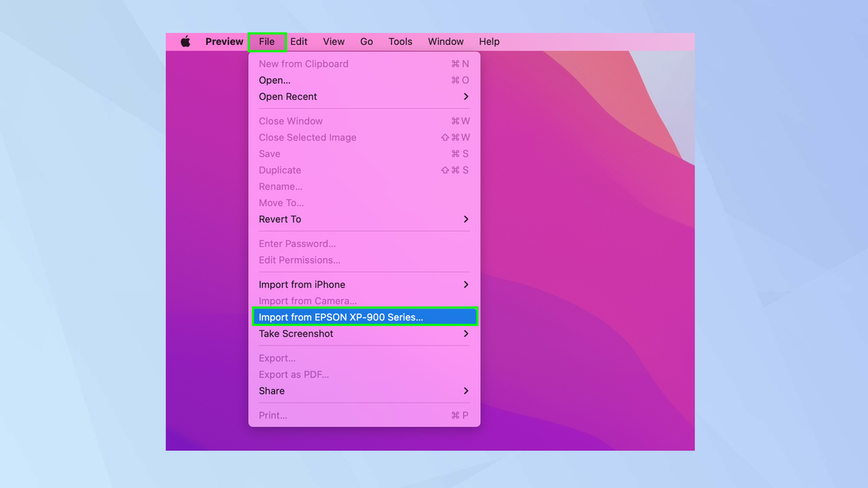Choose New from Clipboard

click(303, 64)
